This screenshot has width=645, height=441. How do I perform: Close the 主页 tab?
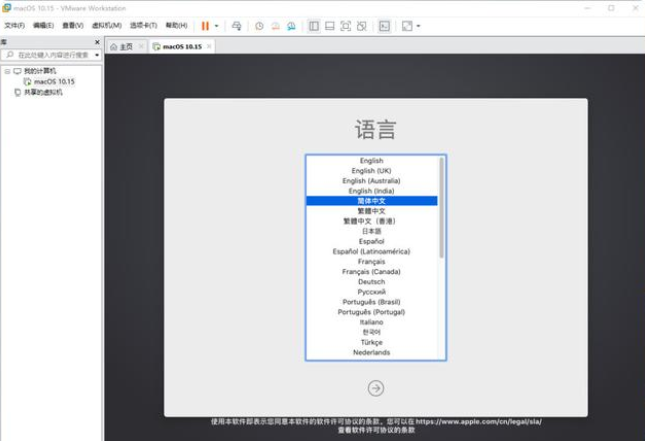tap(141, 46)
